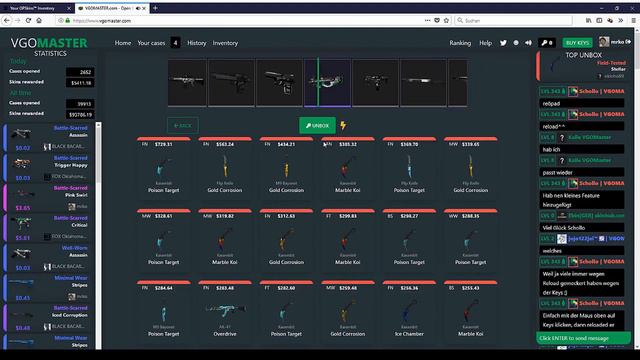Click the chat message input field

583,338
